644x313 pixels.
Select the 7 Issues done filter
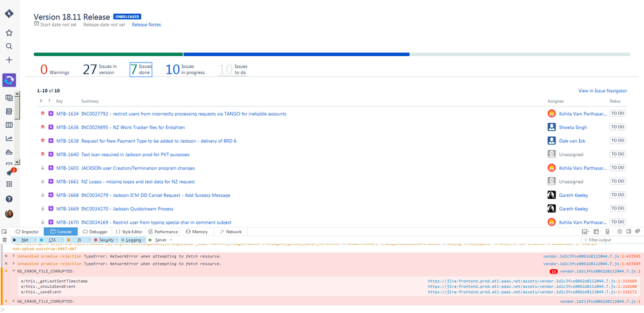[x=141, y=70]
